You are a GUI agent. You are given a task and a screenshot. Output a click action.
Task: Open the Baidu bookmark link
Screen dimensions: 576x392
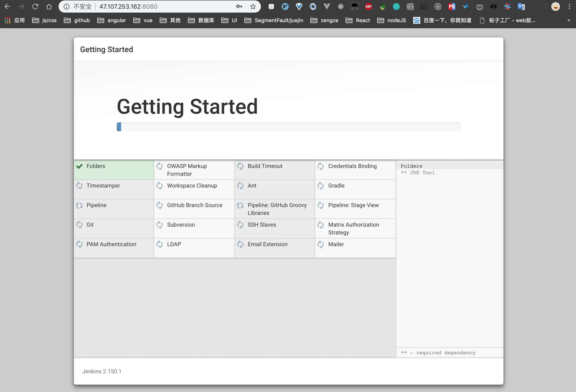[x=442, y=20]
